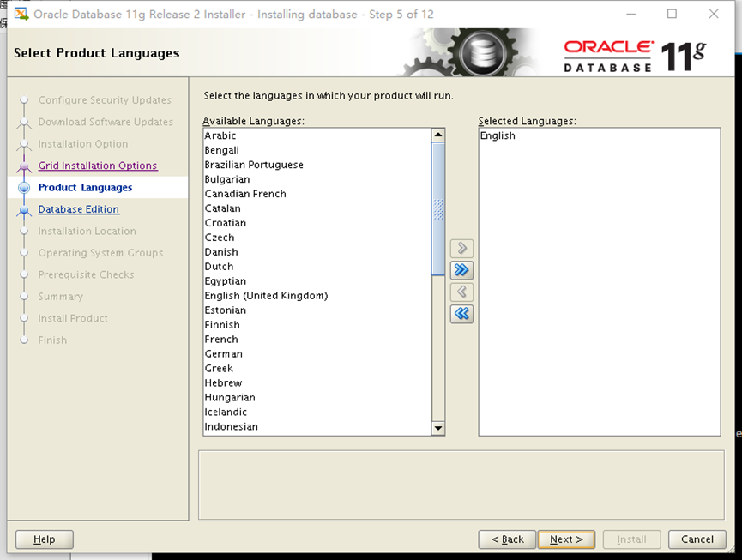Image resolution: width=742 pixels, height=560 pixels.
Task: Select Hungarian in Available Languages
Action: 317,397
